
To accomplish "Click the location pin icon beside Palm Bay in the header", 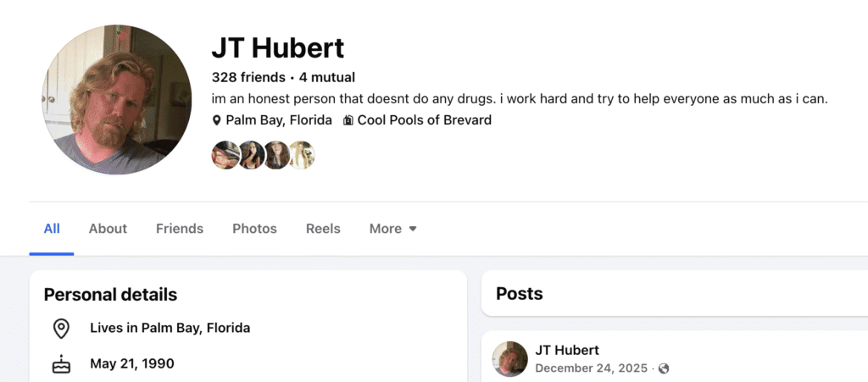I will click(x=217, y=120).
